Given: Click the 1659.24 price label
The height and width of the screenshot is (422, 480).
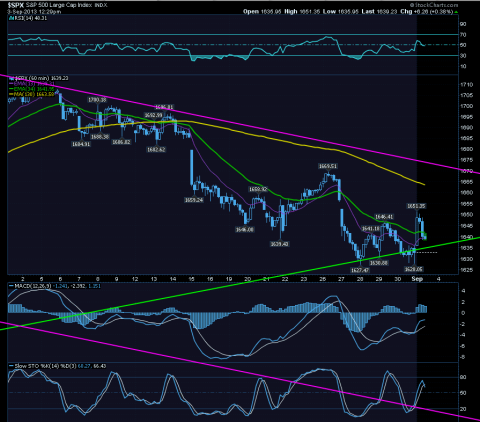Looking at the screenshot, I should [194, 200].
